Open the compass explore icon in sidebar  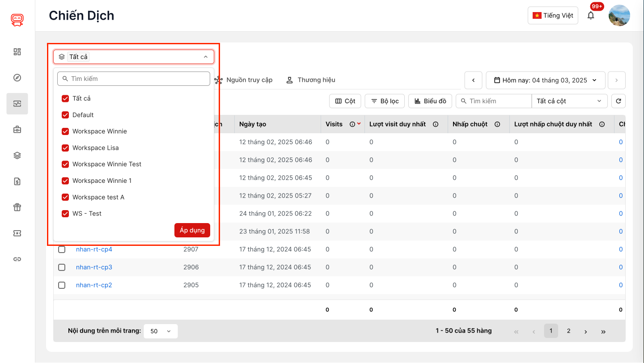coord(17,78)
